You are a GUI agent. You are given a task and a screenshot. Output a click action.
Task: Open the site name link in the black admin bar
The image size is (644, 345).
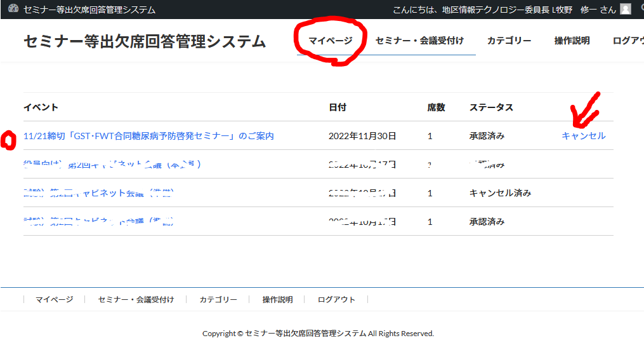(x=89, y=10)
